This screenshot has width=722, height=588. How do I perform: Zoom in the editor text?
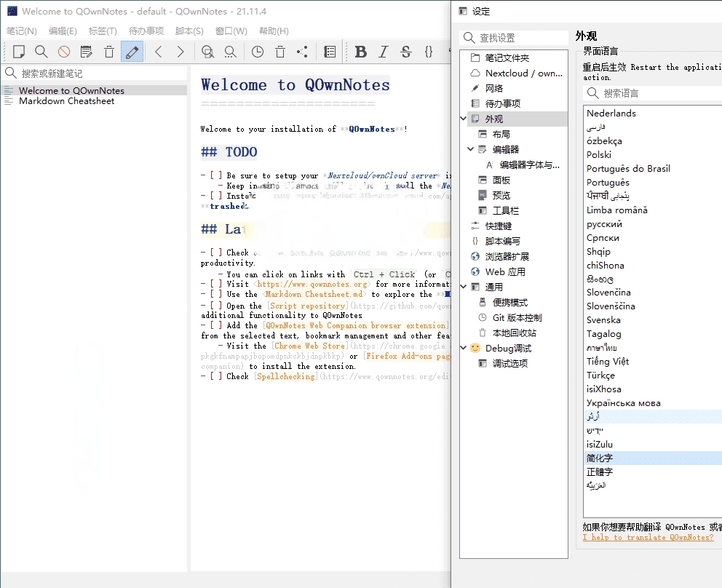point(207,52)
